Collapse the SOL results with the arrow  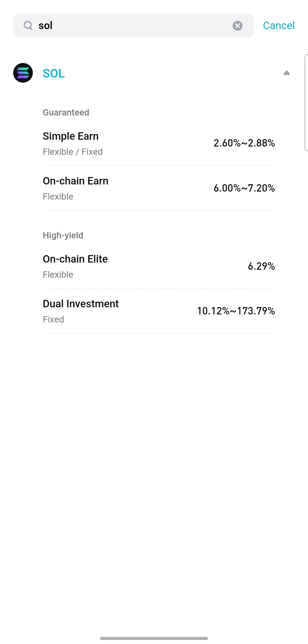coord(286,73)
